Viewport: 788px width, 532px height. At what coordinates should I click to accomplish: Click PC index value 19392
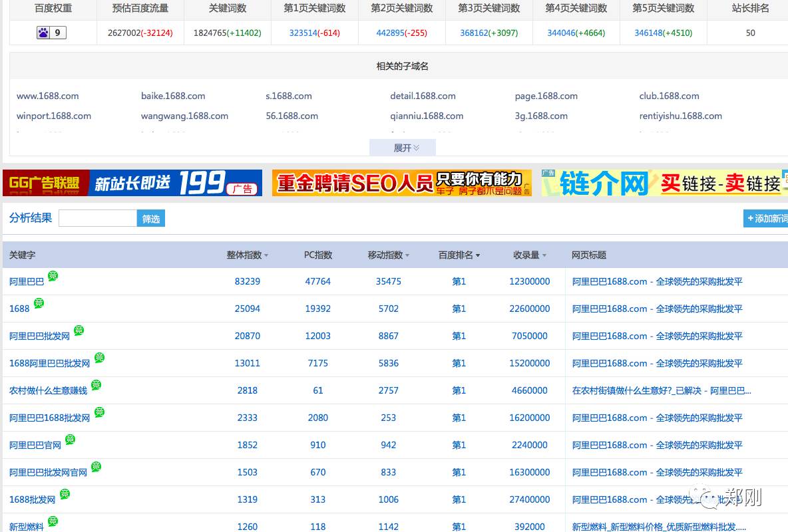(x=317, y=309)
